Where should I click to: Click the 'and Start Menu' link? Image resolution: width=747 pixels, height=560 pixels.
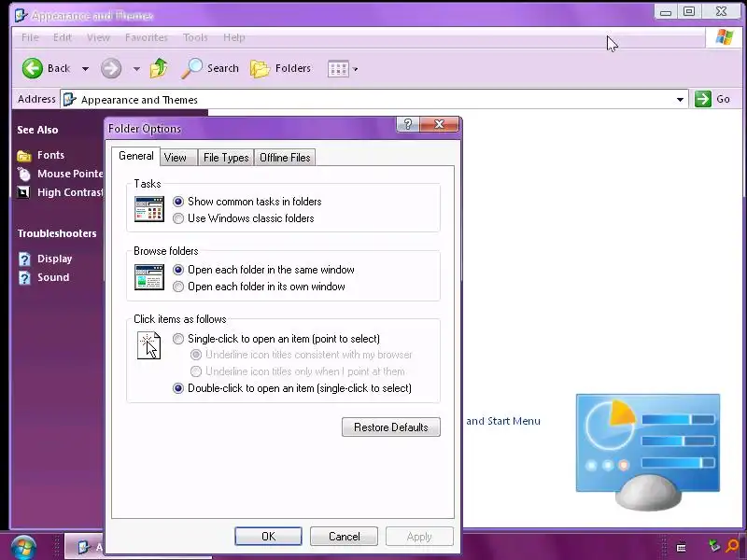503,421
